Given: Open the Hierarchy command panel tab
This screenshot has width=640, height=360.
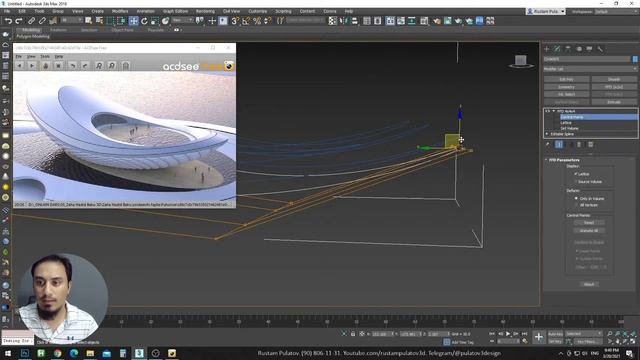Looking at the screenshot, I should click(x=568, y=49).
